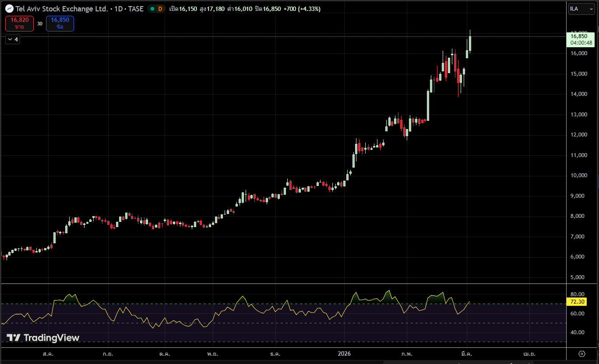Click the 6,000 price scale label
This screenshot has height=364, width=599.
coord(578,257)
